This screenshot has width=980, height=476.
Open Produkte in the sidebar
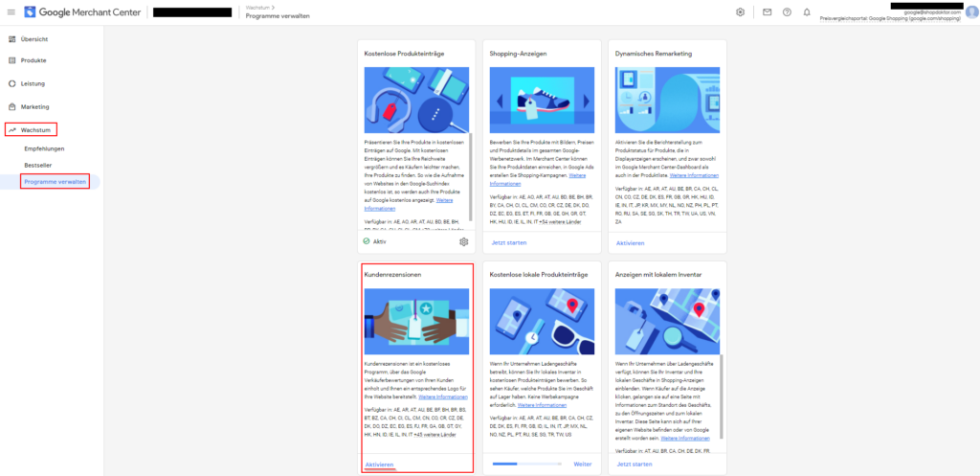34,60
